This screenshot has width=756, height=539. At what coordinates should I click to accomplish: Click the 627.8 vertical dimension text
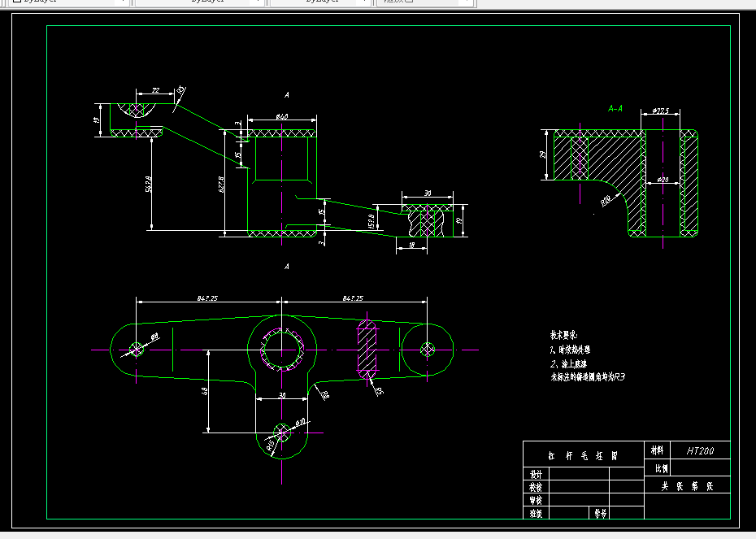pos(221,185)
